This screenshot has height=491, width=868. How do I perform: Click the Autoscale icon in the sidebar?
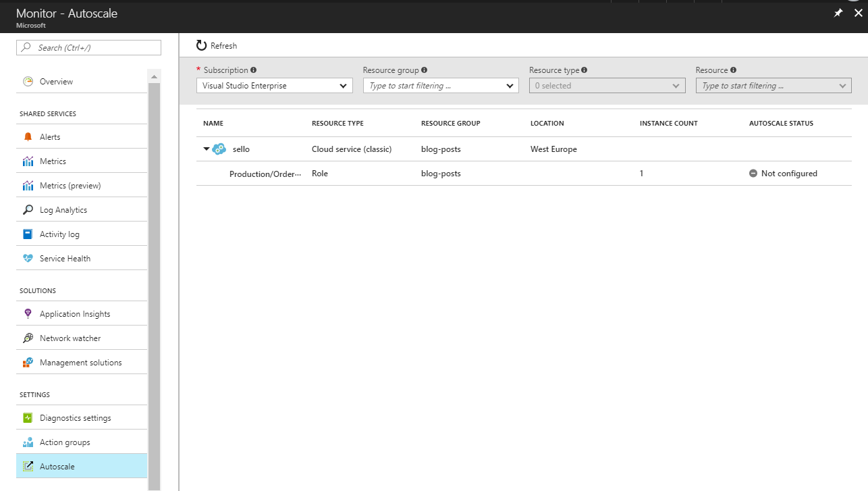28,467
